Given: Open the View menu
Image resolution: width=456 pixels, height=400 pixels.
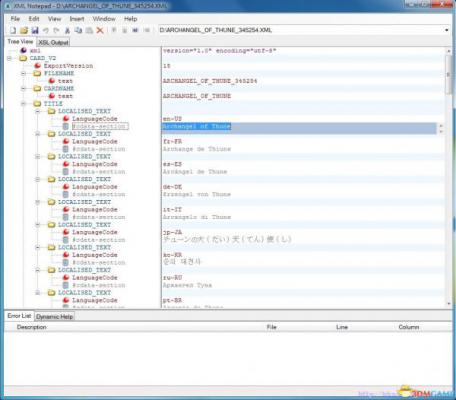Looking at the screenshot, I should [54, 19].
